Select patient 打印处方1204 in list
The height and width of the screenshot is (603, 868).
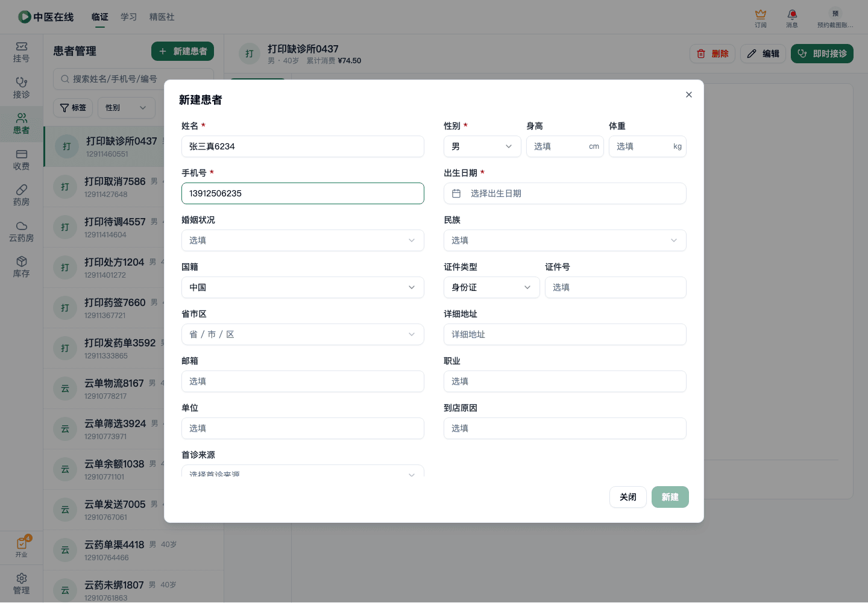(x=104, y=267)
